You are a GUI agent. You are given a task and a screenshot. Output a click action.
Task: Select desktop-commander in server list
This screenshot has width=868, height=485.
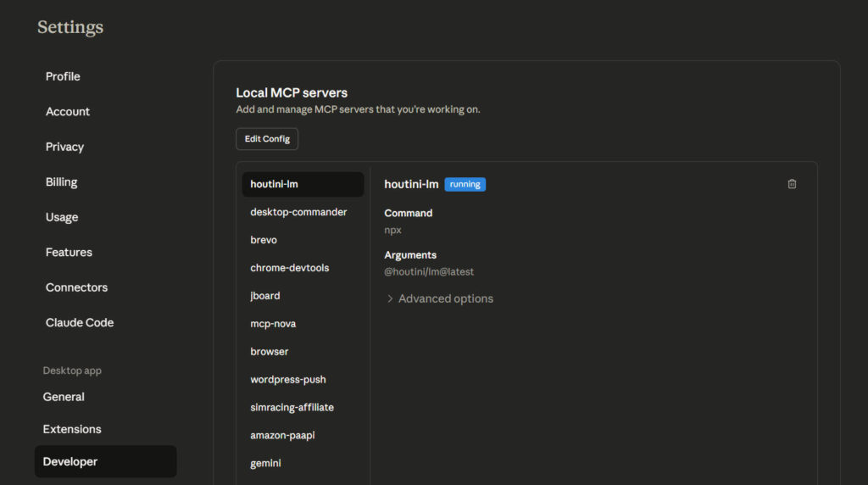pyautogui.click(x=298, y=212)
